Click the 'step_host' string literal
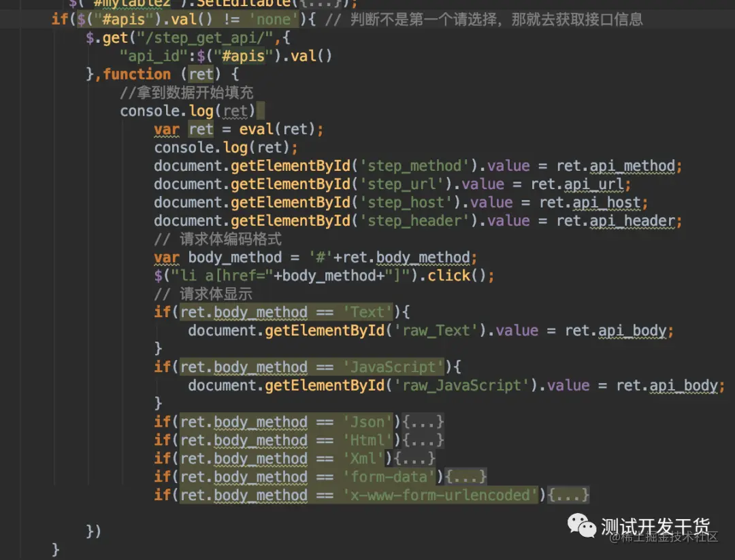735x560 pixels. point(406,202)
